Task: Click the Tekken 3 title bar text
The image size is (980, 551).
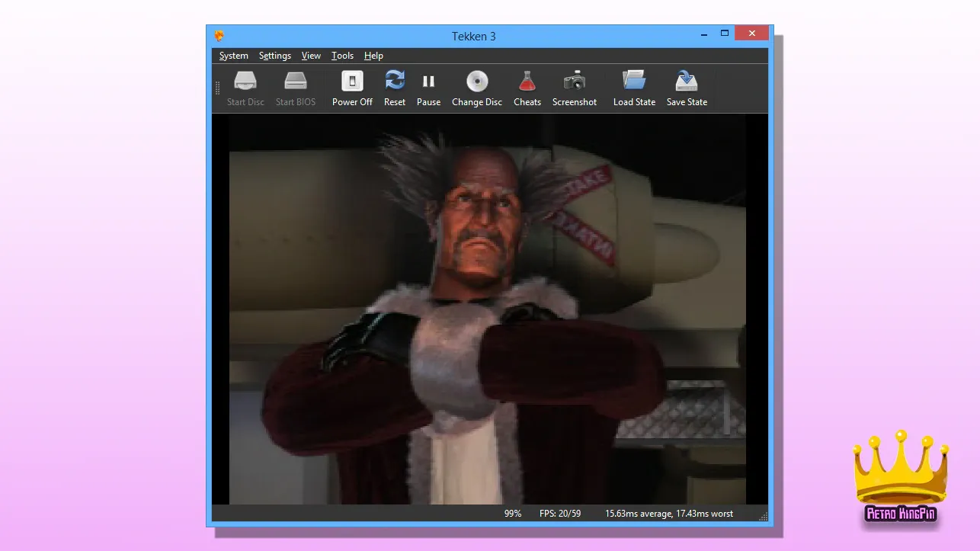Action: pyautogui.click(x=474, y=36)
